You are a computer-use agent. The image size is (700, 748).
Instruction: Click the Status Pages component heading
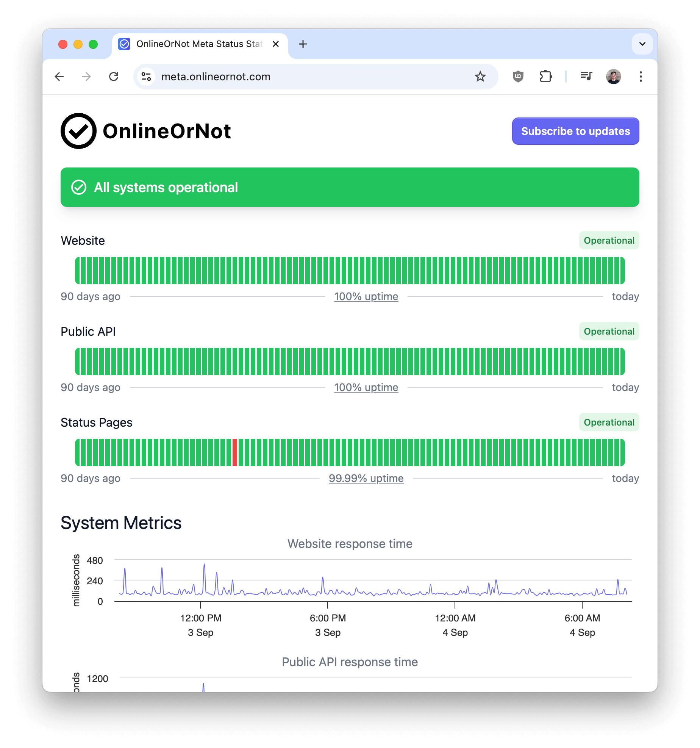coord(97,422)
